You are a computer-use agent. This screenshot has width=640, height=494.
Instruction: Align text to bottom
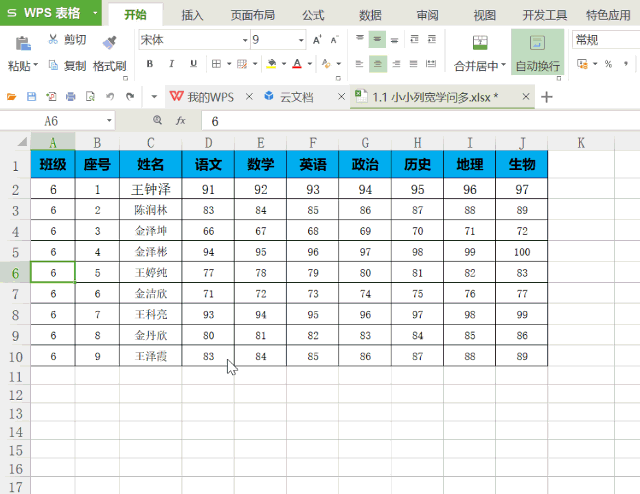(394, 40)
